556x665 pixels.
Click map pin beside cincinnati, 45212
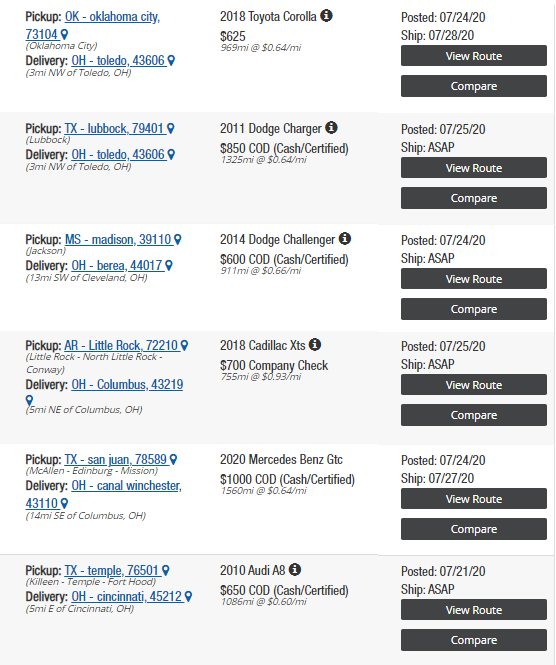click(x=188, y=597)
